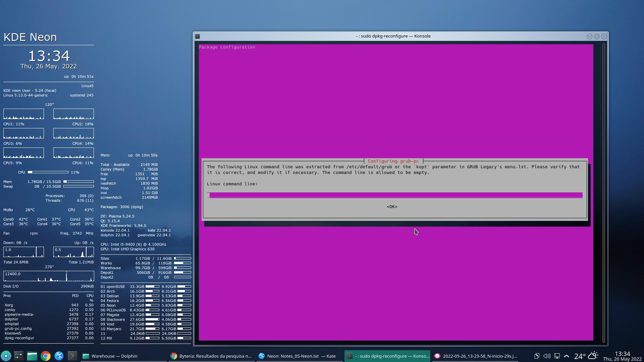The image size is (644, 362).
Task: Switch to sudo dpkg-reconfigure Konsole task
Action: [387, 356]
